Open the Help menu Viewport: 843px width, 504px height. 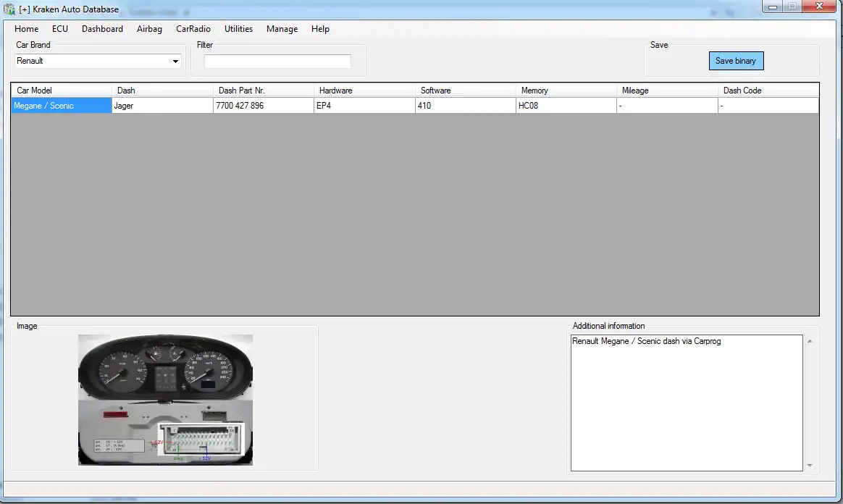[320, 29]
